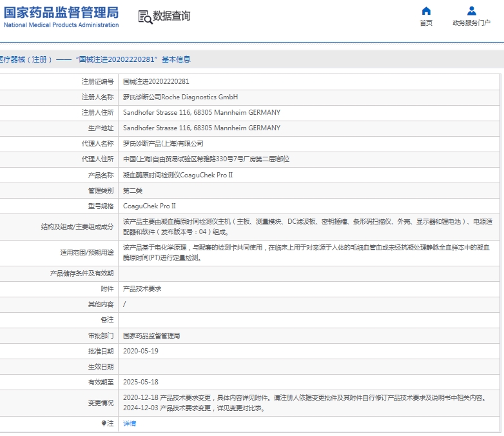Click the 数据查询 heading text

tap(171, 15)
